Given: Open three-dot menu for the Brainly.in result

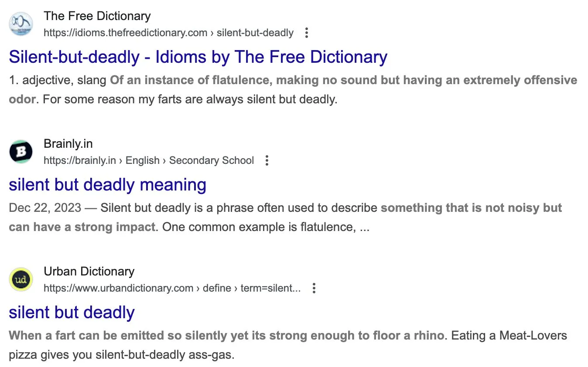Looking at the screenshot, I should (x=267, y=160).
